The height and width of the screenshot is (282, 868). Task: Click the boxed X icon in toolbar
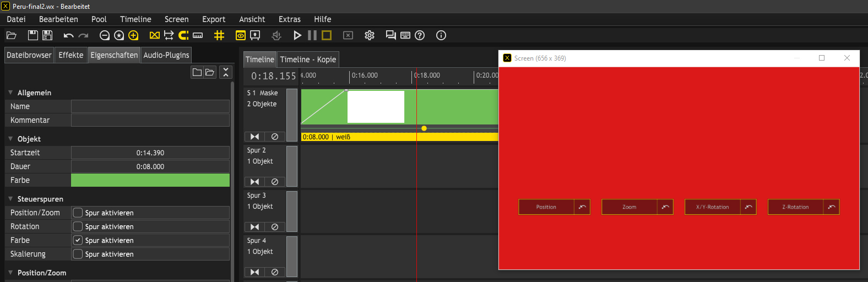pyautogui.click(x=348, y=35)
